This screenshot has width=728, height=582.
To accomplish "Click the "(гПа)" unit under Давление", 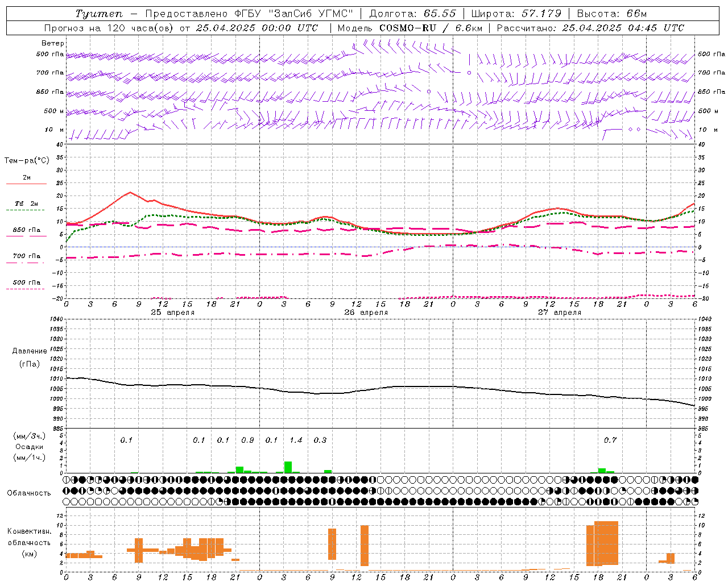I will click(x=30, y=364).
